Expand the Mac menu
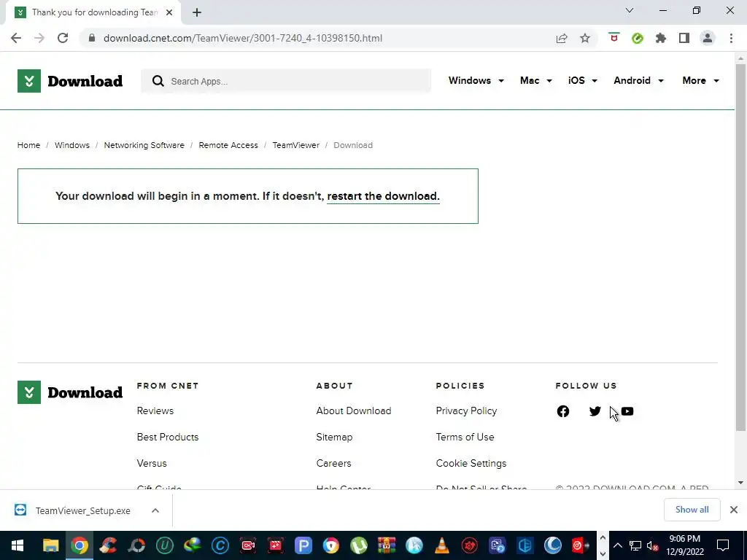The height and width of the screenshot is (560, 747). (536, 80)
